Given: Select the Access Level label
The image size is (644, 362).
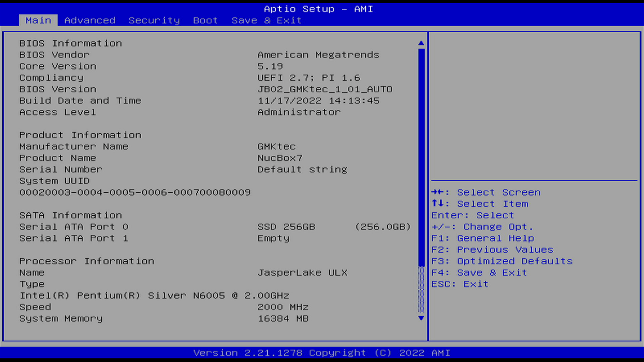Looking at the screenshot, I should [57, 112].
